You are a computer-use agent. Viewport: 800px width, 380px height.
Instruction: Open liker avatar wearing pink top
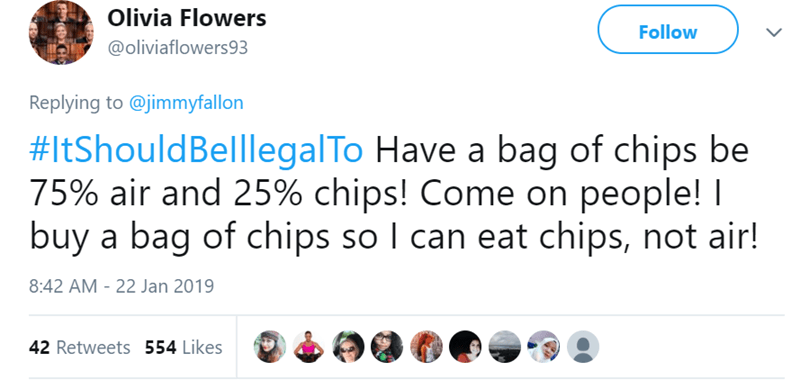(x=309, y=347)
